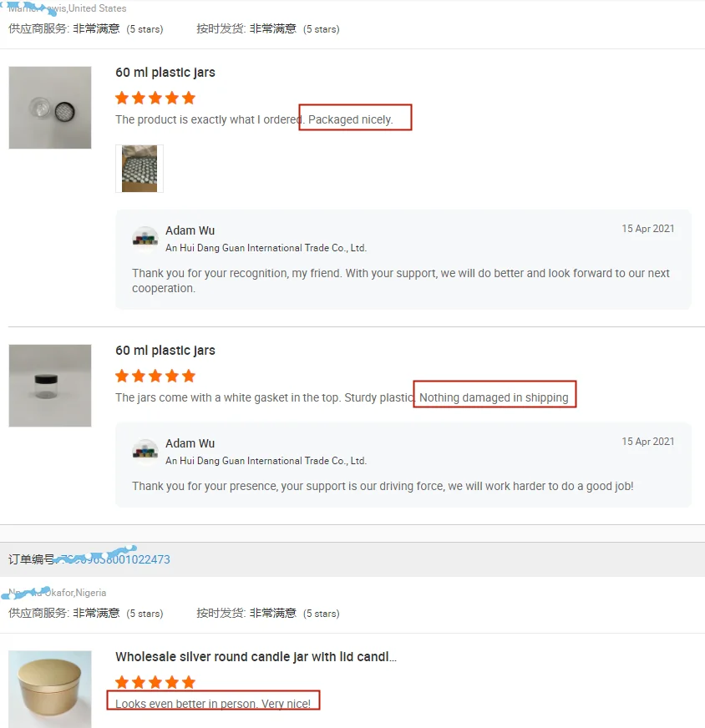Open the first 60 ml plastic jars product thumbnail
The width and height of the screenshot is (705, 728).
coord(49,107)
